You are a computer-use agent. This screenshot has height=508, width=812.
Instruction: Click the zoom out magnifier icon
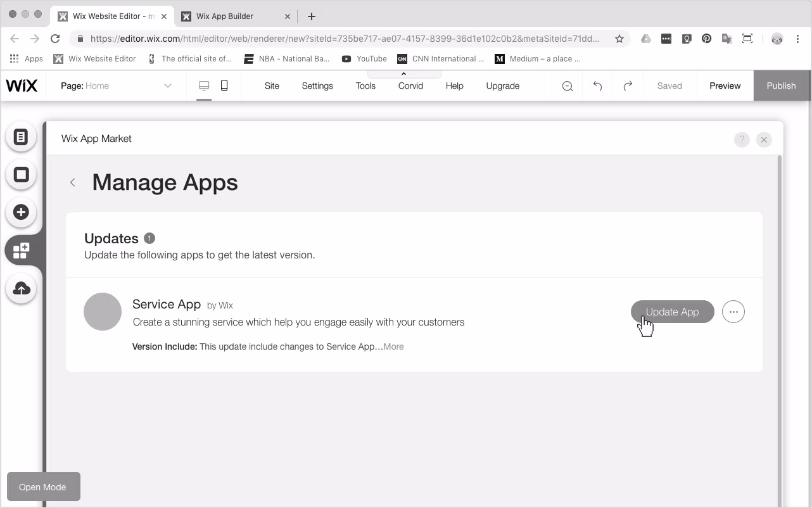[568, 86]
